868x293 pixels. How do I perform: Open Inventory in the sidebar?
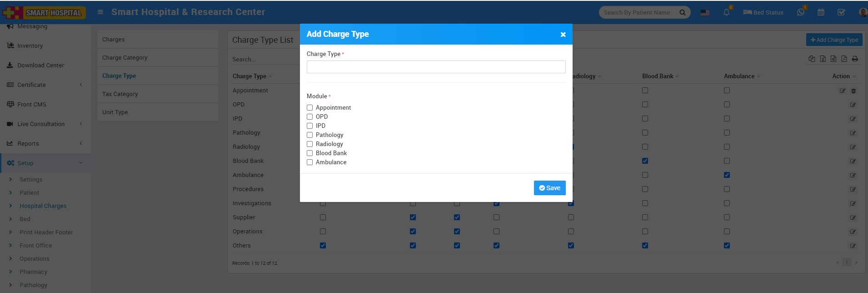coord(30,45)
